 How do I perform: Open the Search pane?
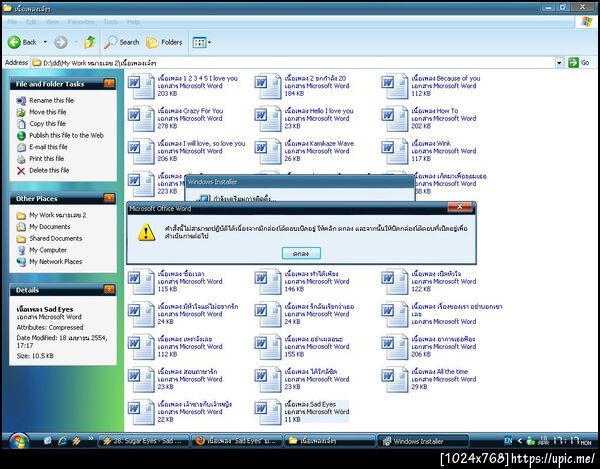click(x=122, y=42)
